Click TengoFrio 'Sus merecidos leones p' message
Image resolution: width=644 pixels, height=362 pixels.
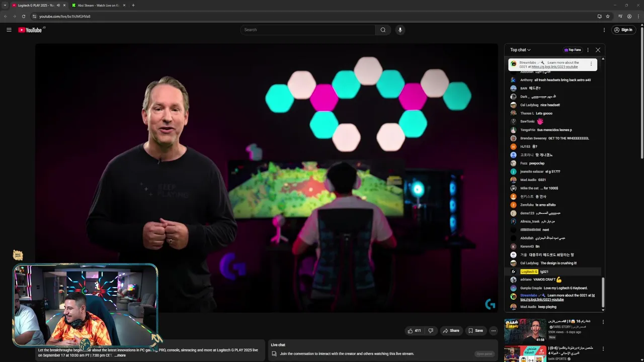coord(555,130)
